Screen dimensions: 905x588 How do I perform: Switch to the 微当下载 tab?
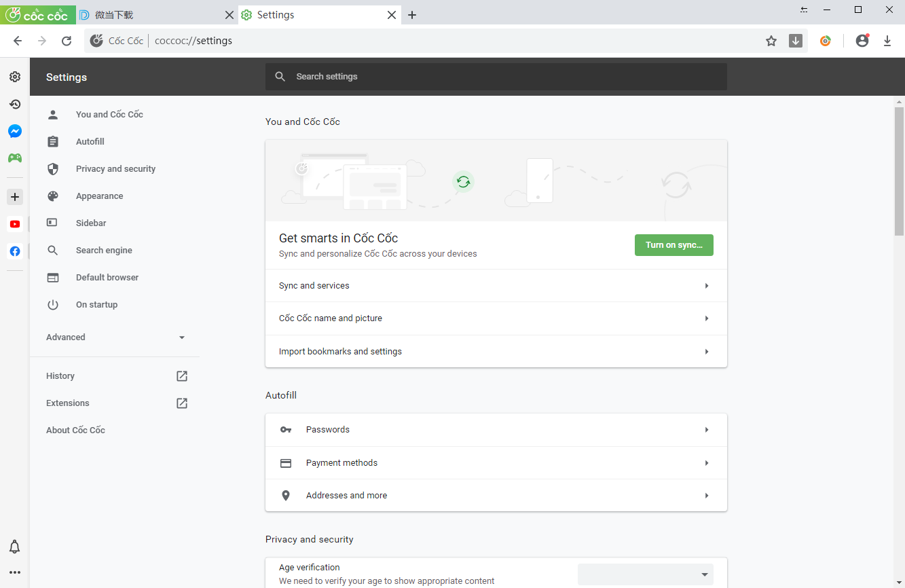[x=157, y=15]
